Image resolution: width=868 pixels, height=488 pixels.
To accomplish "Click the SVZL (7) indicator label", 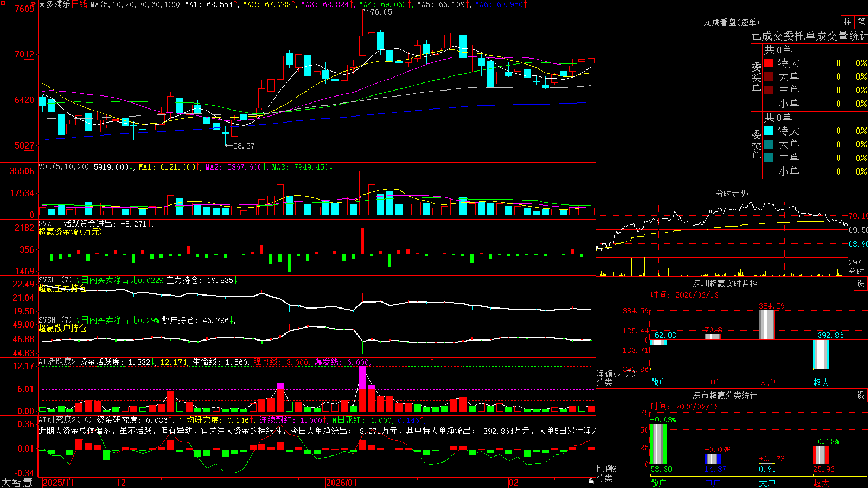I will (55, 280).
